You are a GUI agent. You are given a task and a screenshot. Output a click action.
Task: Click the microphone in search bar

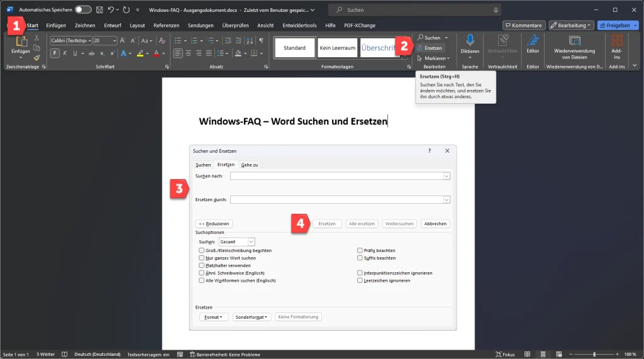tap(496, 10)
